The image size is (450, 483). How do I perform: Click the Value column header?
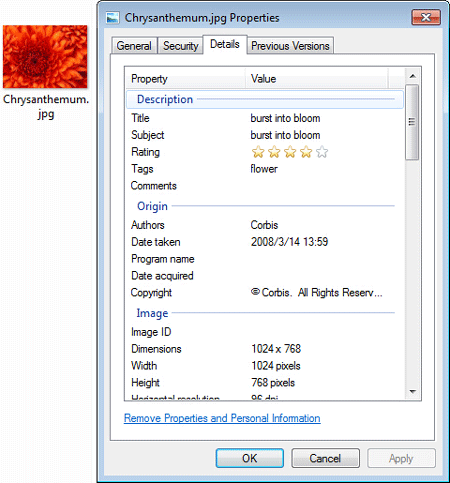point(317,79)
